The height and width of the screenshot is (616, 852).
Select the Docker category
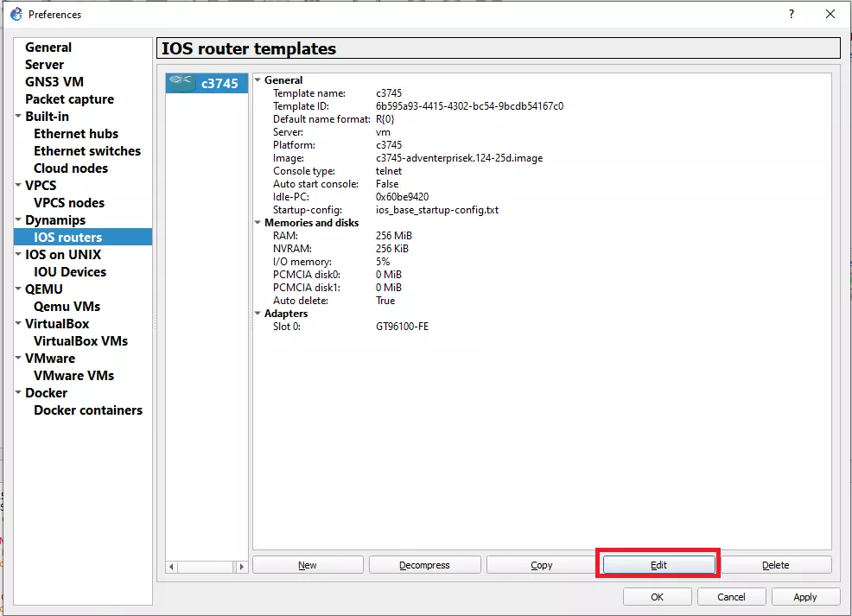coord(46,393)
